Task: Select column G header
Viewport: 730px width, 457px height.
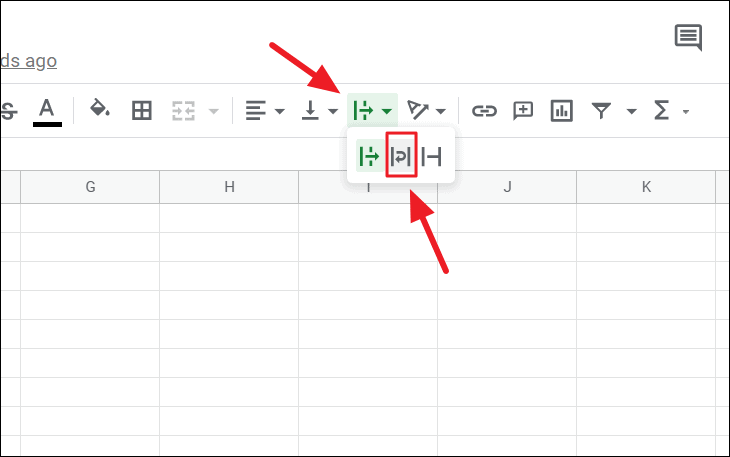Action: point(90,187)
